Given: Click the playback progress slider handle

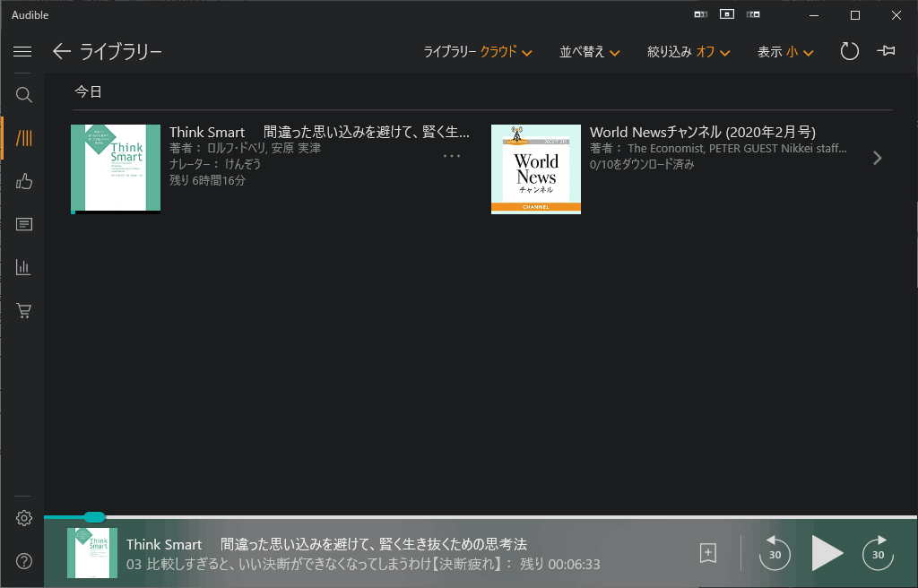Looking at the screenshot, I should pyautogui.click(x=93, y=517).
